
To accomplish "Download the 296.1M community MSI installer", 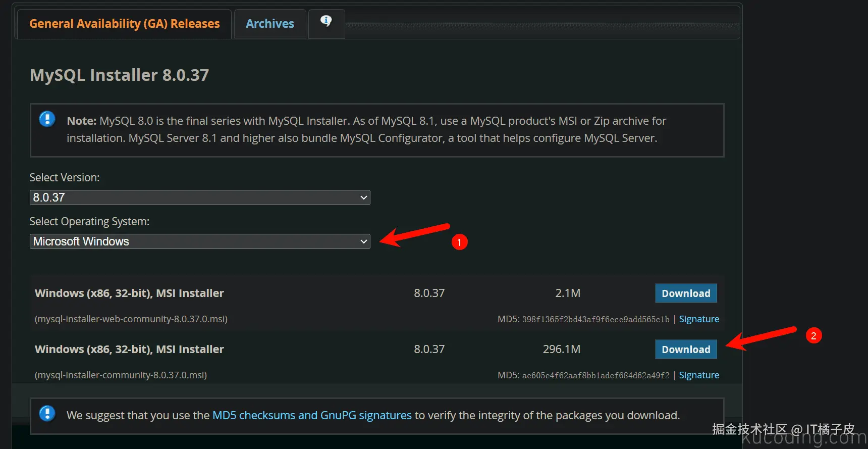I will click(x=686, y=350).
